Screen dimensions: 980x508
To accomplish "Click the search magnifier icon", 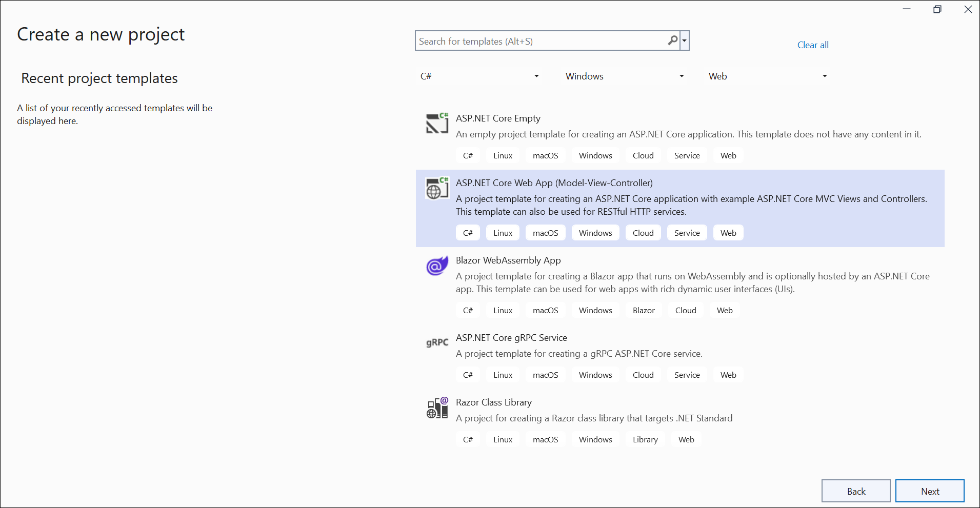I will (x=673, y=40).
